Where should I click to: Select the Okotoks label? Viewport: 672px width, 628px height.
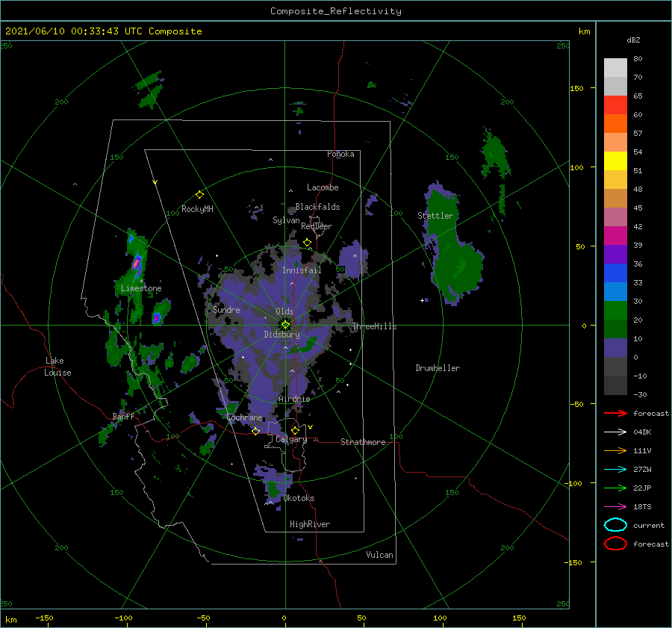299,498
